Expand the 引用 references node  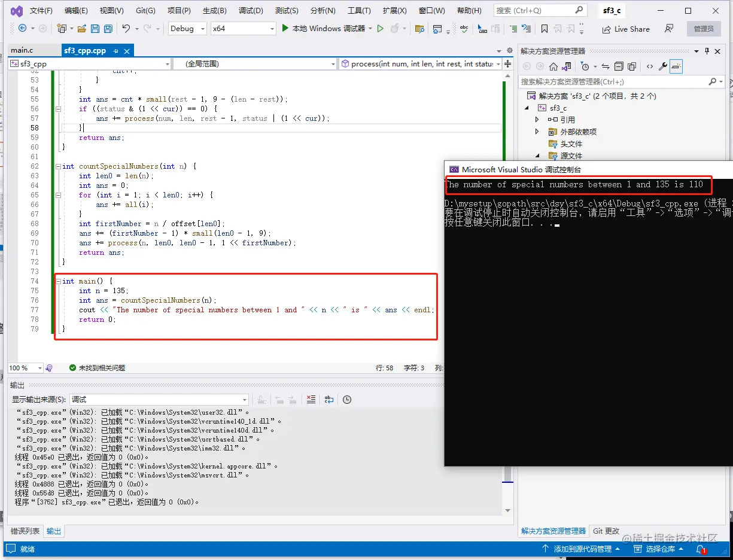click(x=537, y=120)
